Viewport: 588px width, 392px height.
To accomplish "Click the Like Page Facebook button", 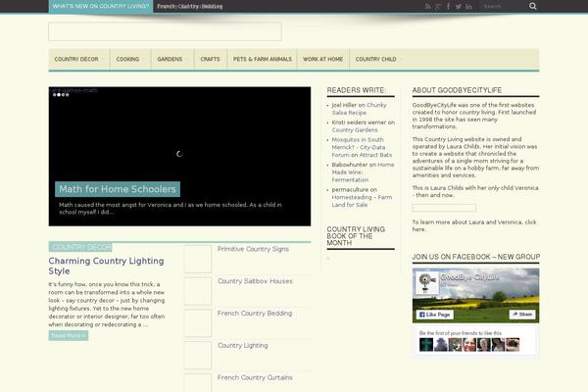I will click(x=435, y=315).
